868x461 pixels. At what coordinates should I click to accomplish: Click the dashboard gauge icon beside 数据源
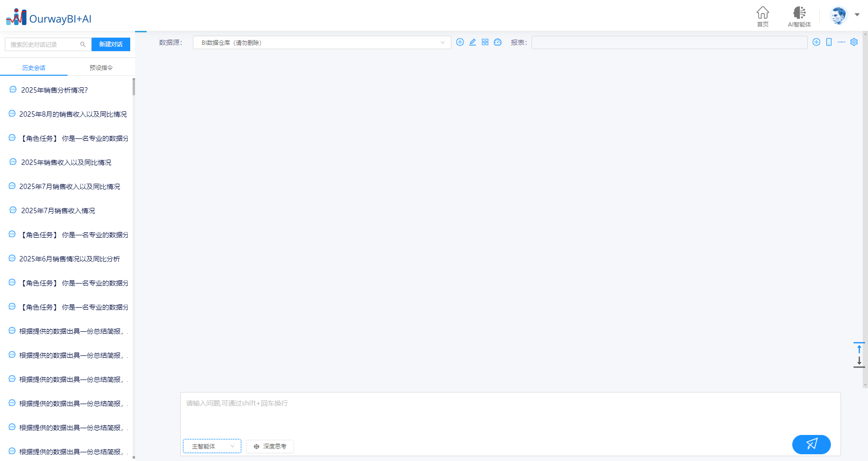tap(498, 42)
